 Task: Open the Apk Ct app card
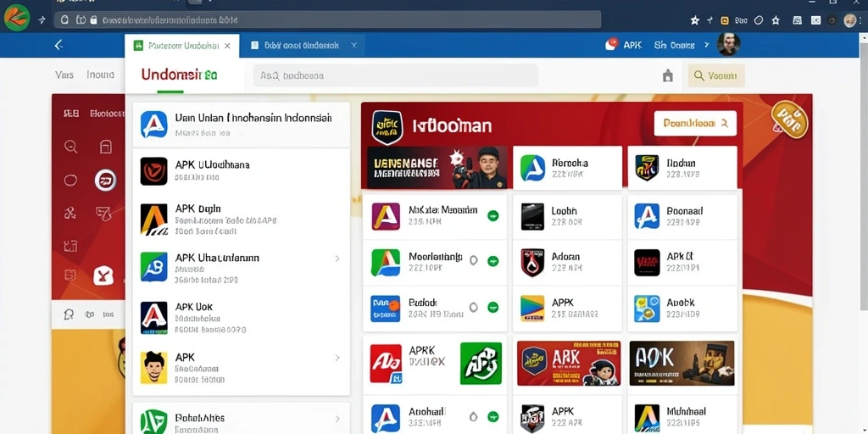point(682,263)
